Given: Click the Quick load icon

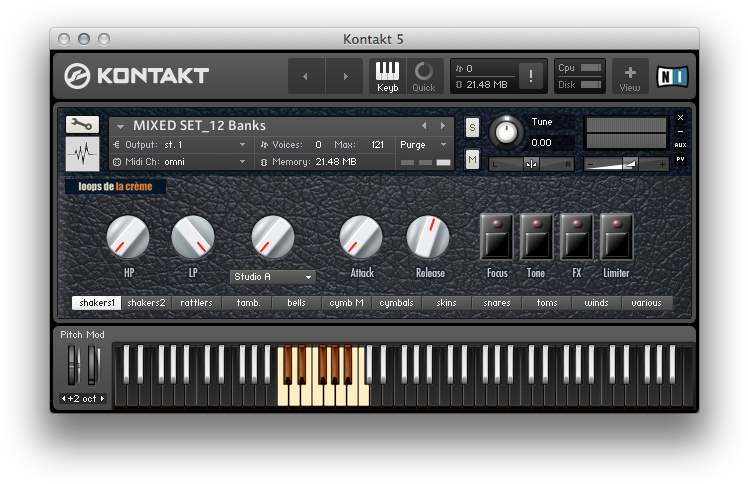Looking at the screenshot, I should coord(424,75).
